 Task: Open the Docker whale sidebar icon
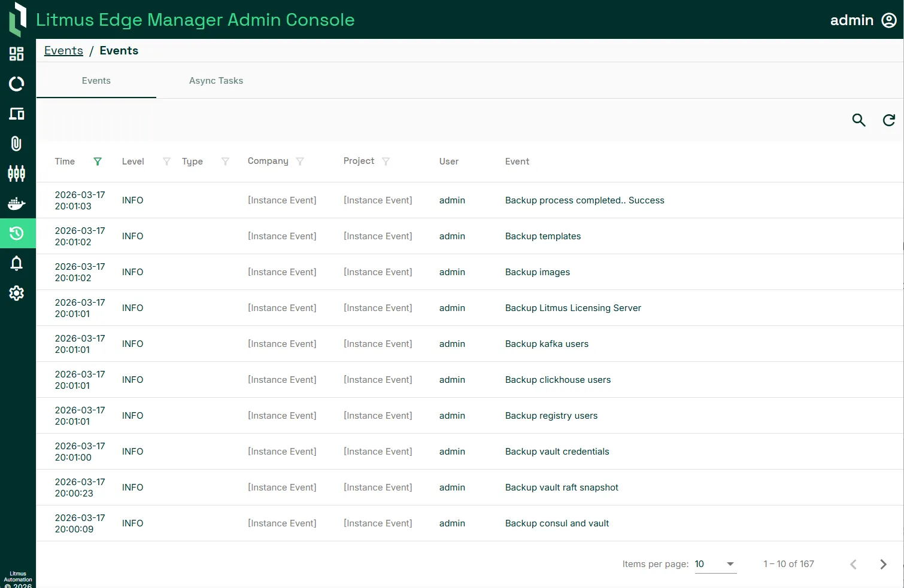point(17,203)
